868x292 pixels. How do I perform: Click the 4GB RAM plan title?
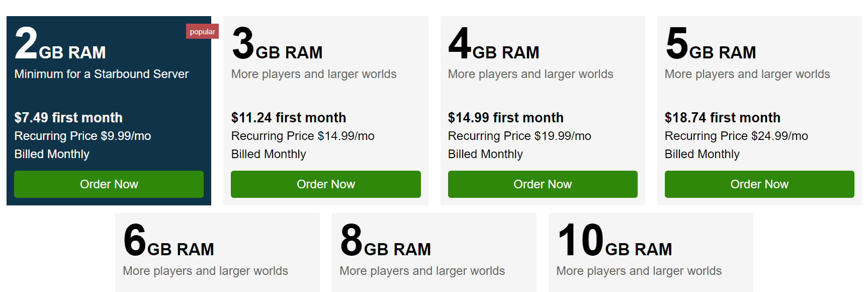(494, 45)
